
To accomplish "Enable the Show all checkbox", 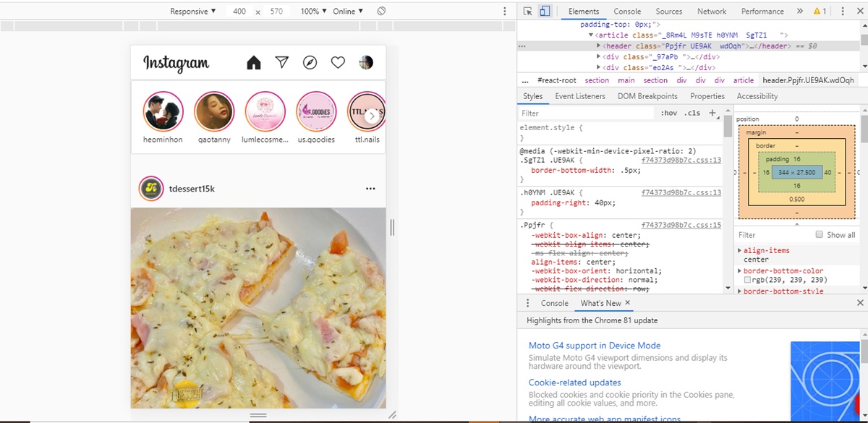I will point(820,235).
